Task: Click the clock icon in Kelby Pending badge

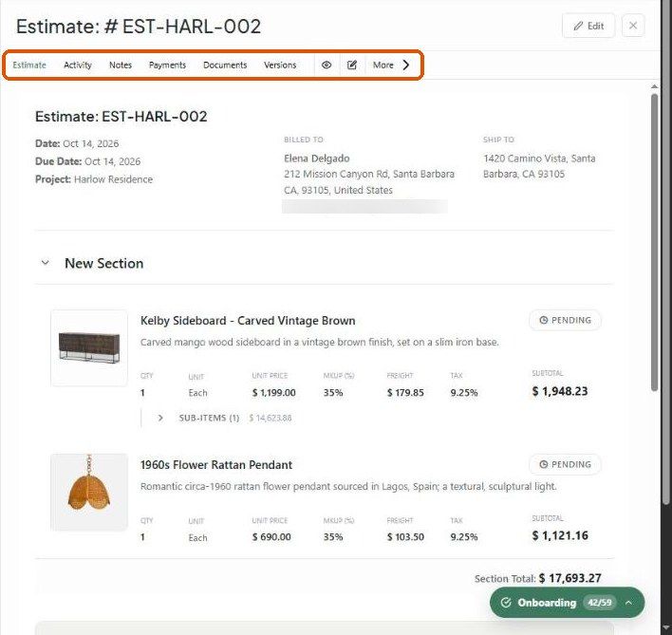Action: click(x=544, y=320)
